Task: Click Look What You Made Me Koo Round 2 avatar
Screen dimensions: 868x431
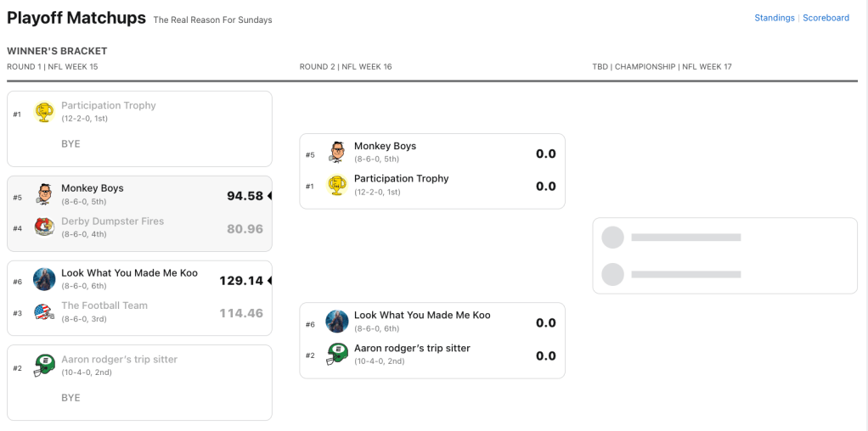Action: point(337,321)
